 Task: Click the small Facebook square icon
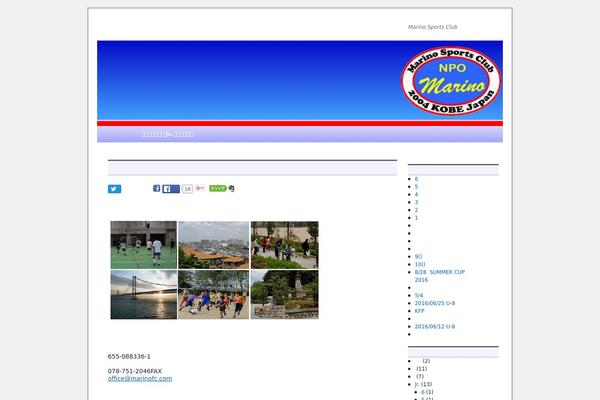click(157, 188)
